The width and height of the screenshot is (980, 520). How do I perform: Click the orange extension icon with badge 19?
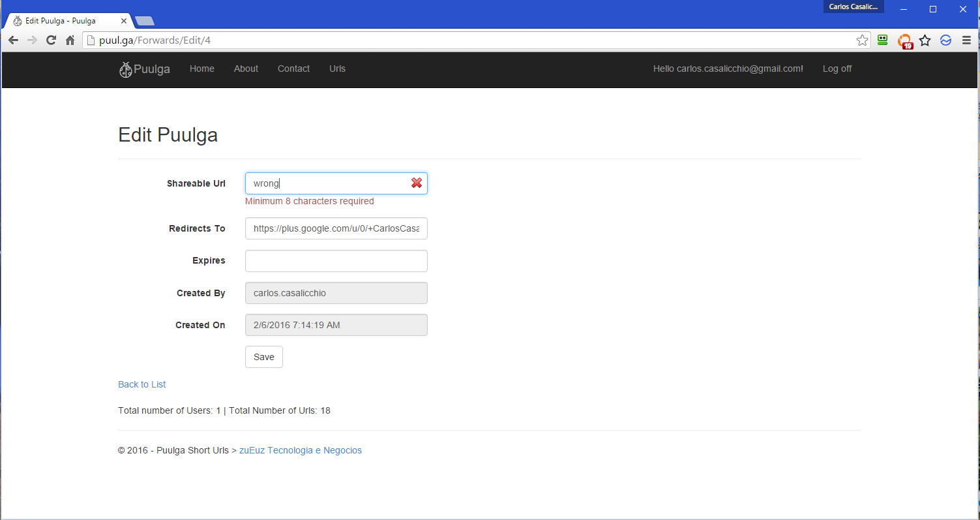coord(904,41)
